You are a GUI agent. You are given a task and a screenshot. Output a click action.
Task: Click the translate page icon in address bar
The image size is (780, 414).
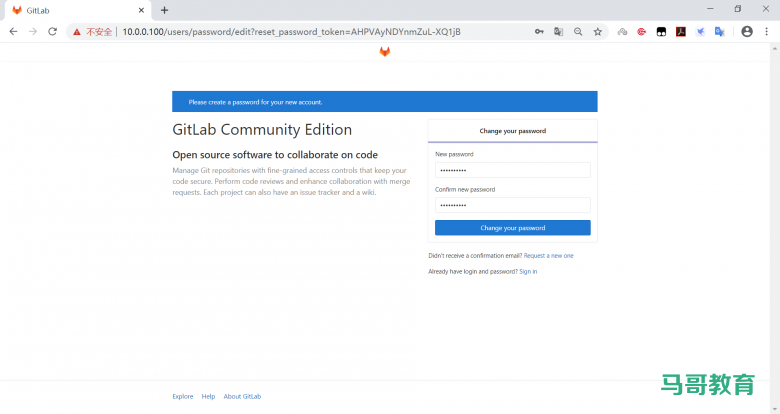click(x=559, y=31)
